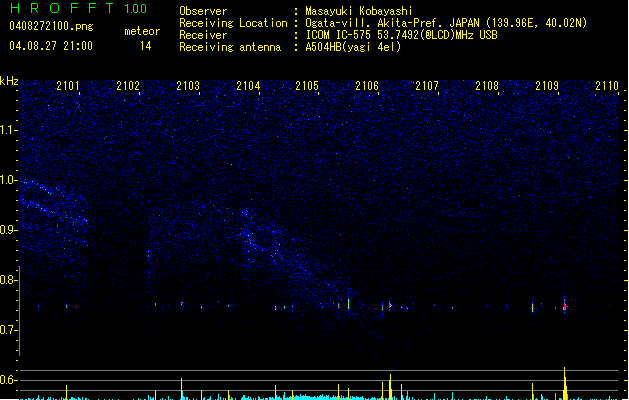Click the 2107 time axis marker
Viewport: 629px width, 400px height.
[427, 86]
